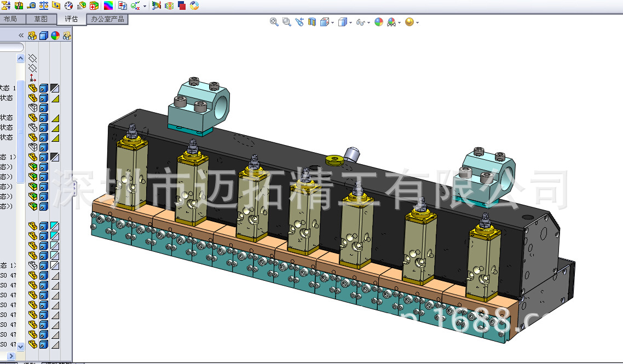Click the tree filter search field
Viewport: 623px width, 364px height.
tap(11, 47)
